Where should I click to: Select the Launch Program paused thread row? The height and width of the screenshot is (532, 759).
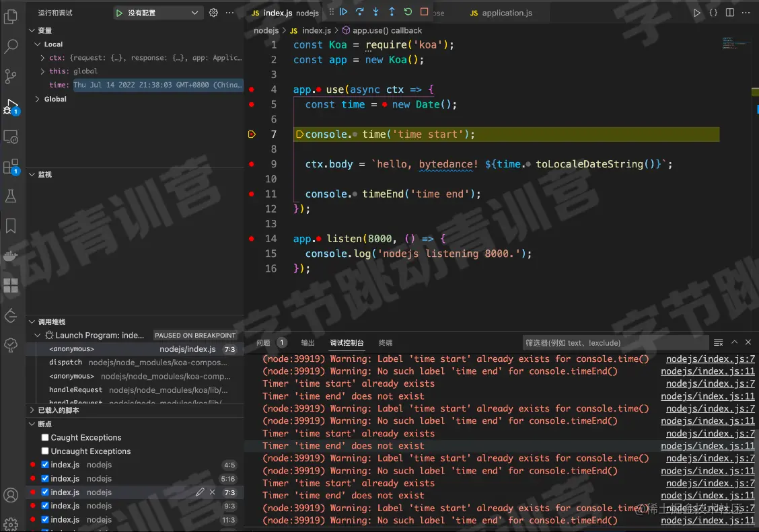click(x=135, y=335)
